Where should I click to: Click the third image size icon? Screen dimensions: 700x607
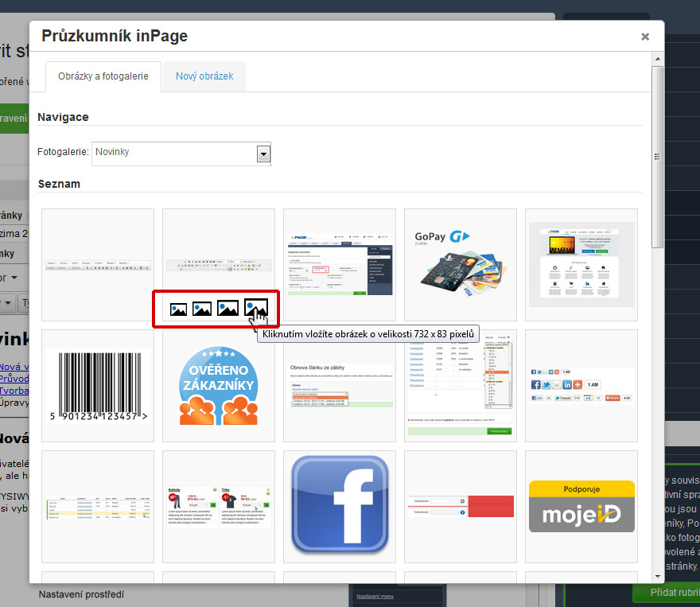point(227,309)
